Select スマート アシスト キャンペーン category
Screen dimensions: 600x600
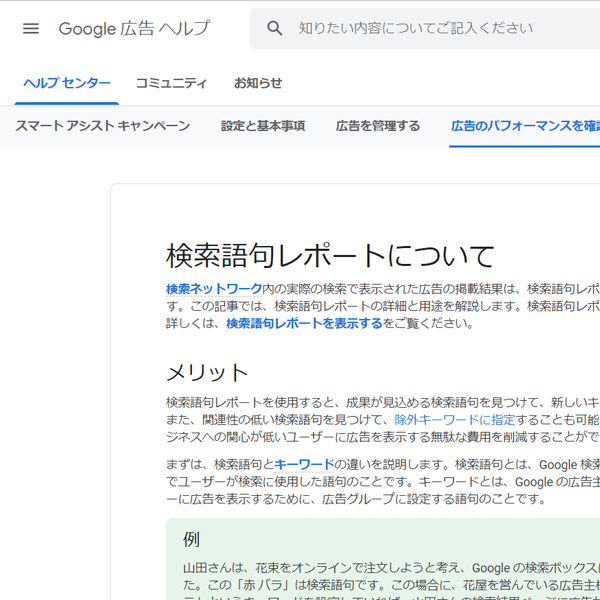pos(103,126)
